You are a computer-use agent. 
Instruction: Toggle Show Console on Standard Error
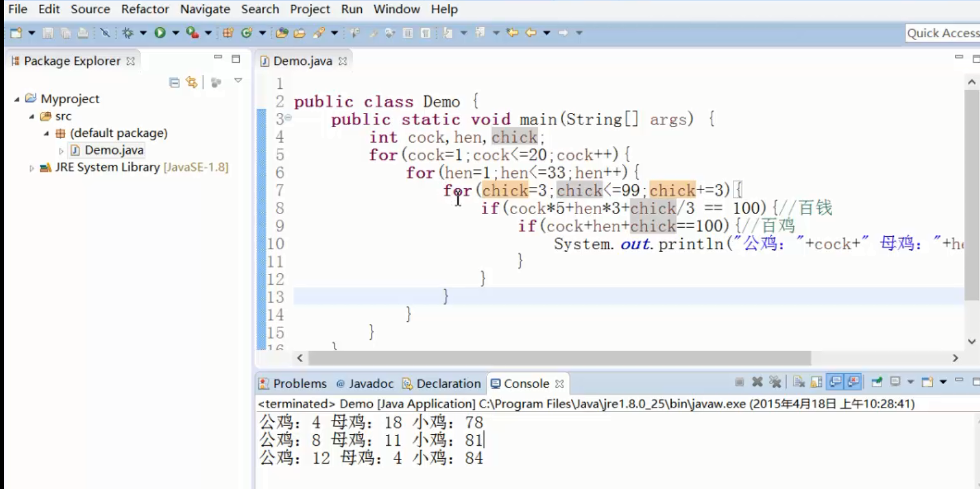[853, 382]
